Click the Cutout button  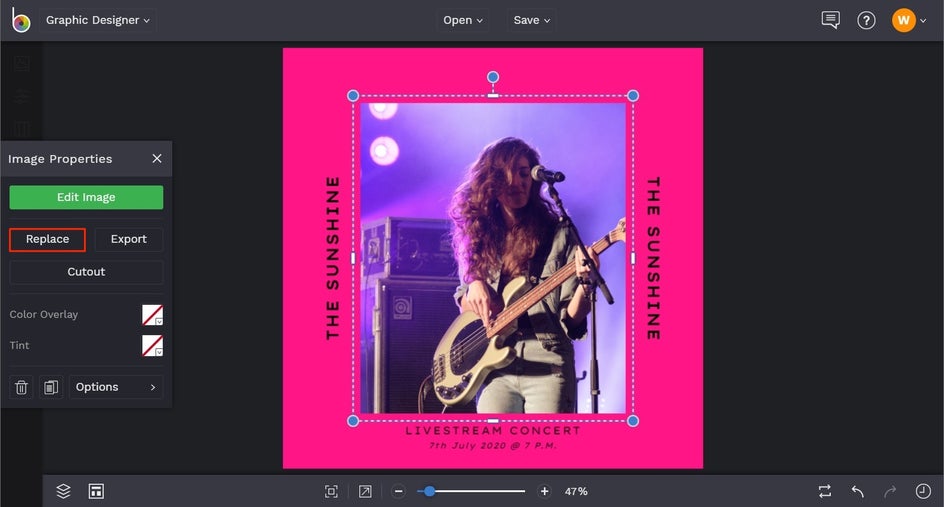click(x=86, y=272)
